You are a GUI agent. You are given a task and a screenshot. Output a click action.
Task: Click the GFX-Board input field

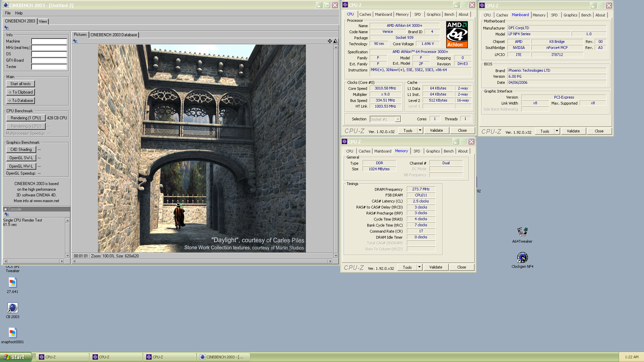(49, 60)
